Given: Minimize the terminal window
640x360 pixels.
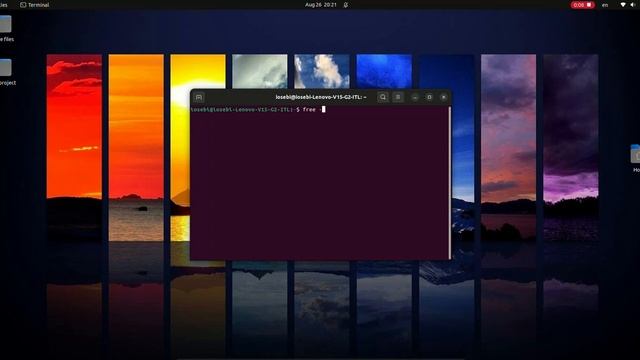Looking at the screenshot, I should (415, 97).
